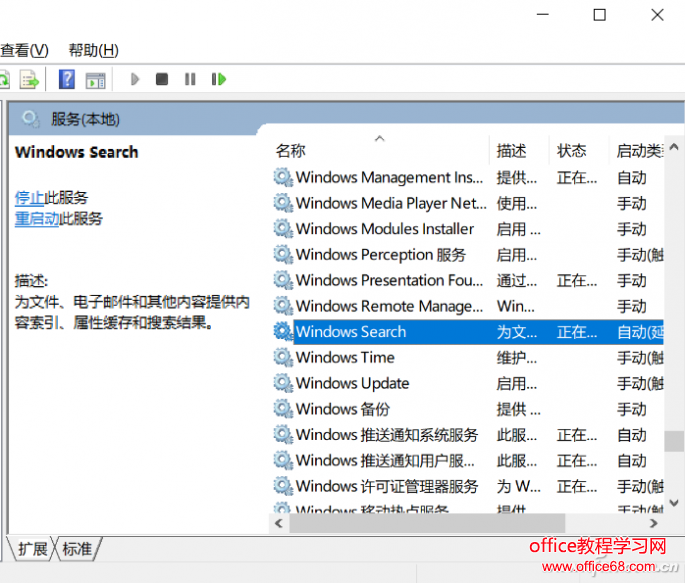
Task: Sort by the 启动类型 column header
Action: pos(640,151)
